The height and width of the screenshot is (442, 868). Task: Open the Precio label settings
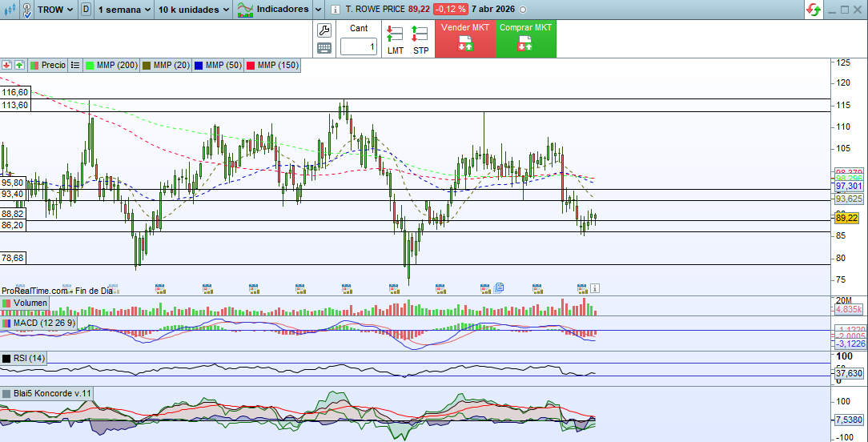[47, 66]
